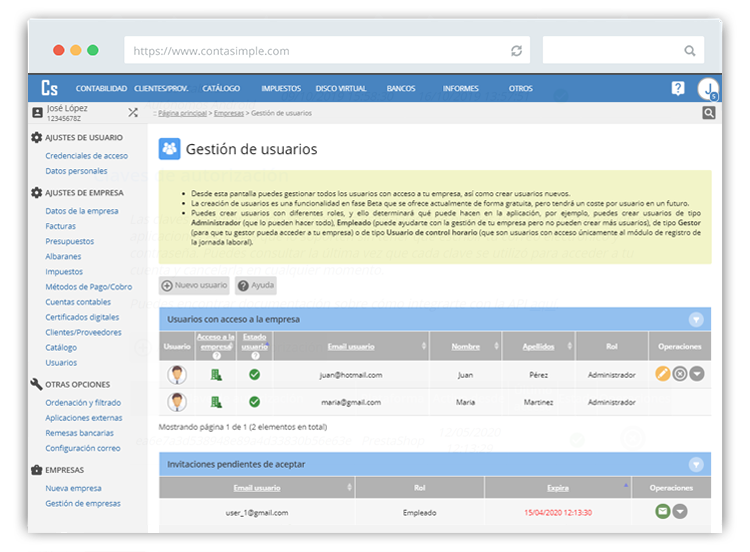Sort users by Apellidos column
The width and height of the screenshot is (750, 552).
tap(538, 346)
